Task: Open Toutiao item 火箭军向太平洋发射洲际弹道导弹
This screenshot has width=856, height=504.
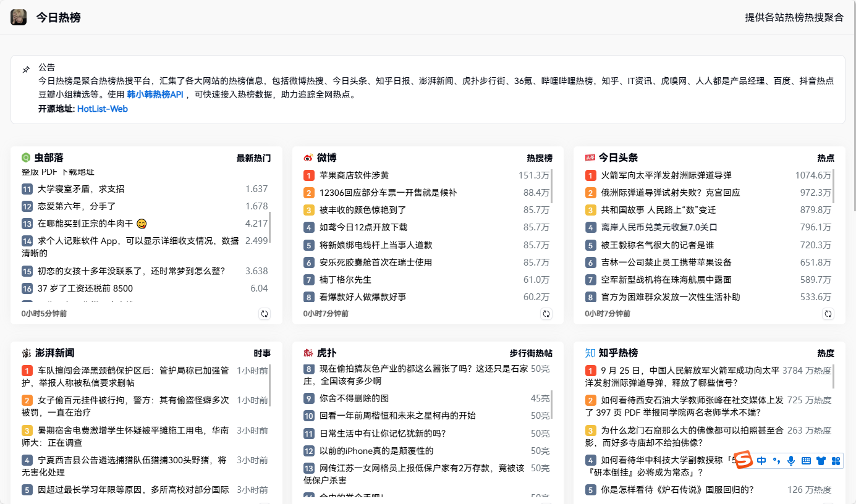Action: tap(666, 175)
